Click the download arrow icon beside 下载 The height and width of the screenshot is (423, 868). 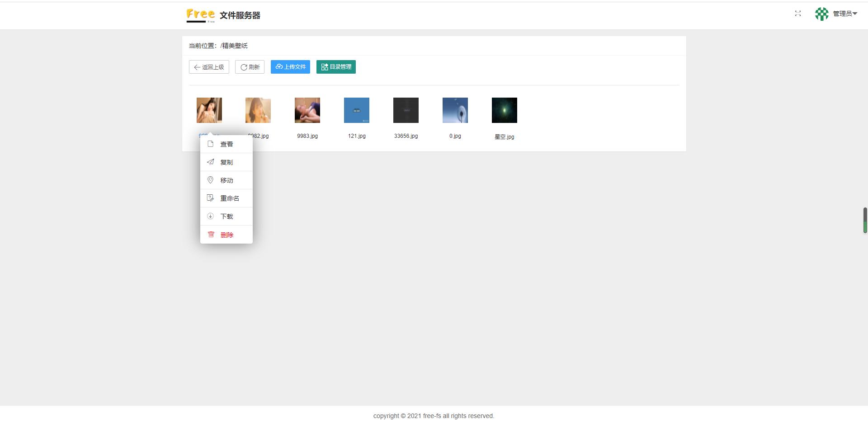pos(210,216)
